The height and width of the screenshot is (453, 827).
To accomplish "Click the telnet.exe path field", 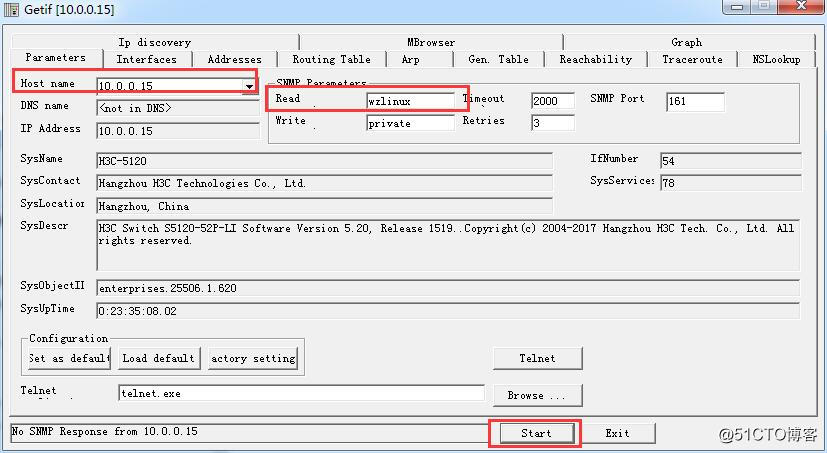I will click(301, 393).
